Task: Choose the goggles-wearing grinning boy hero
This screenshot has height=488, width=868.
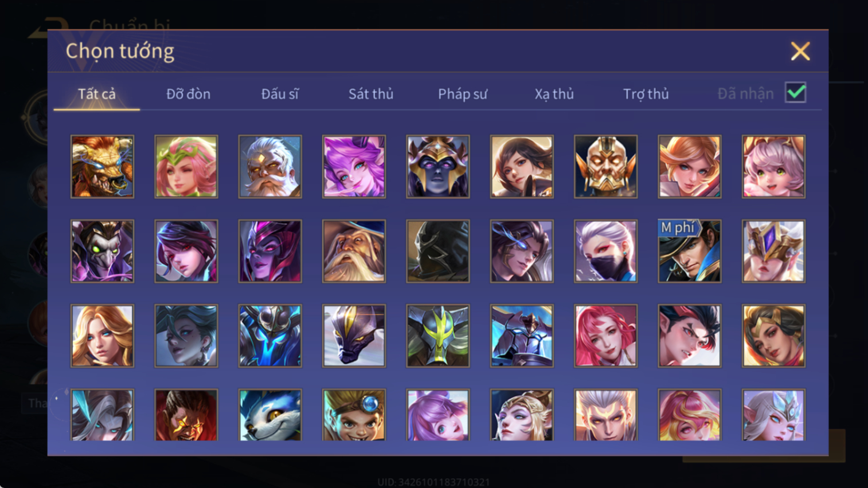Action: (354, 415)
